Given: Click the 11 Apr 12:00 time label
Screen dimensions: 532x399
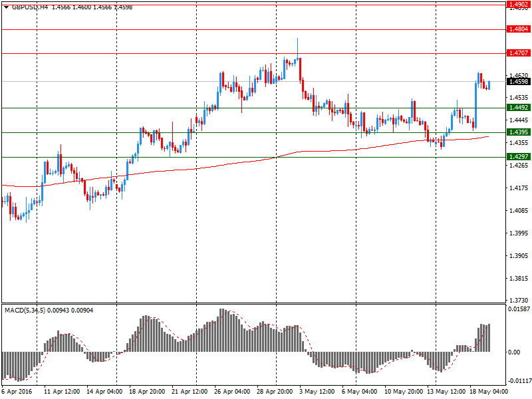Looking at the screenshot, I should (x=62, y=392).
